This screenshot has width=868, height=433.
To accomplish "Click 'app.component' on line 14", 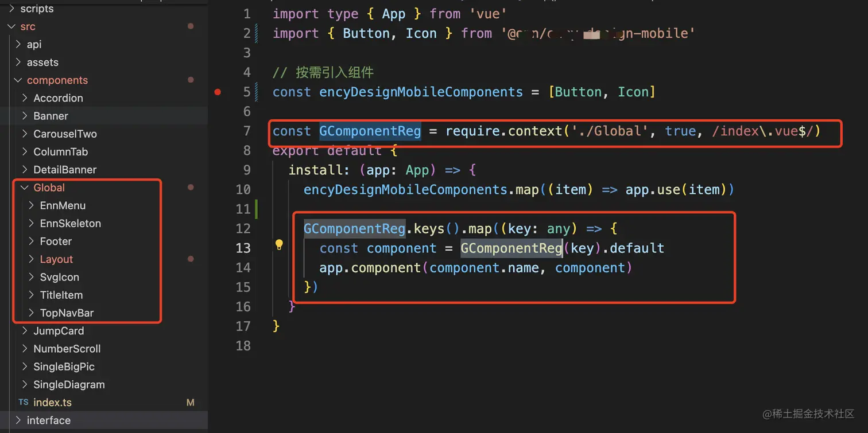I will pos(370,268).
